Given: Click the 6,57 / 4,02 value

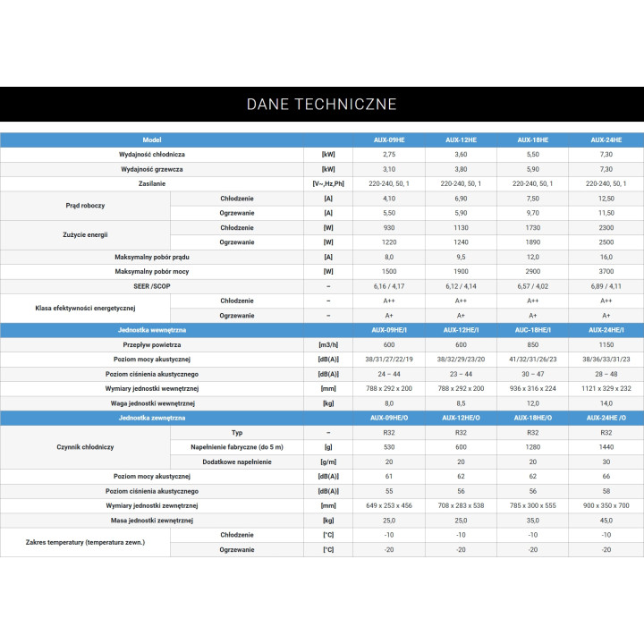Looking at the screenshot, I should pos(533,286).
